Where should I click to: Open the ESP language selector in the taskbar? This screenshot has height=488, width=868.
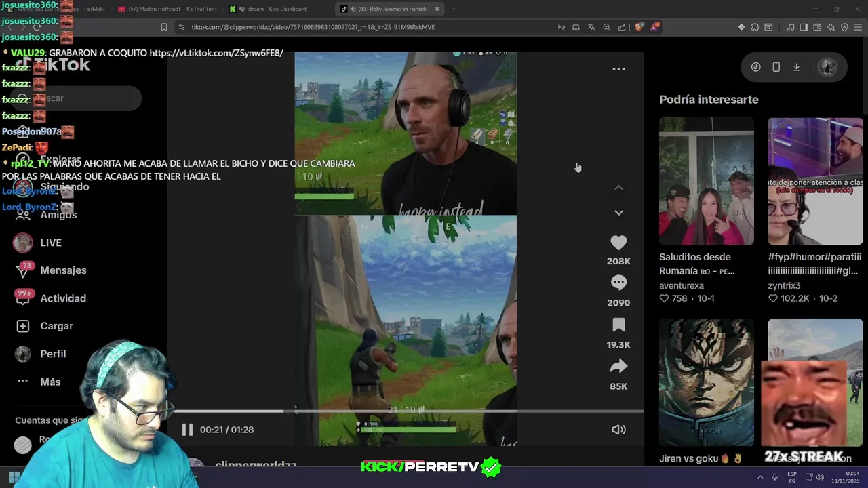pos(791,477)
